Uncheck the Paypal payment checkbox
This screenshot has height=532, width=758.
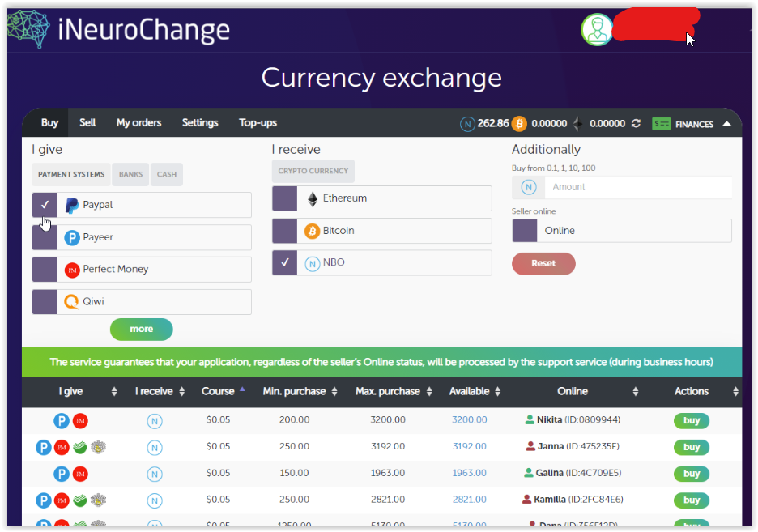tap(45, 205)
